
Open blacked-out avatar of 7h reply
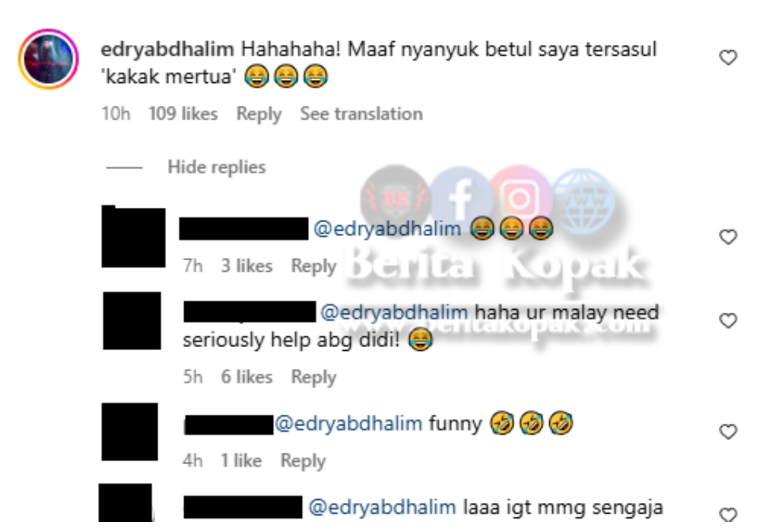[133, 236]
